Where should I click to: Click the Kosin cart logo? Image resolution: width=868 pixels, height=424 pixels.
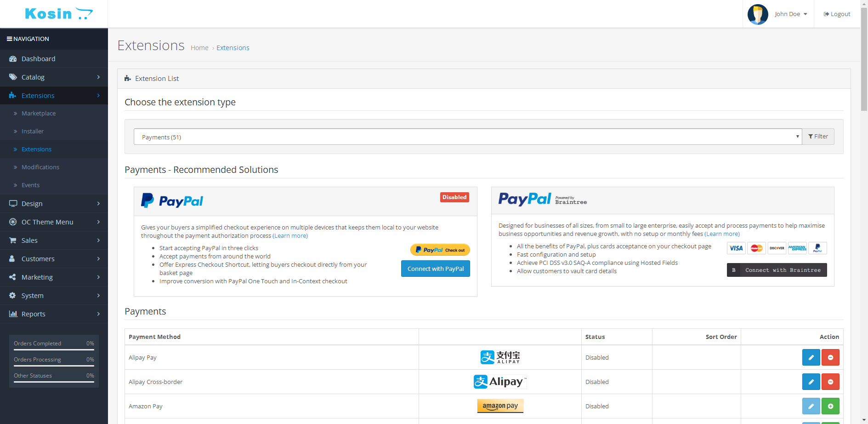[x=58, y=14]
